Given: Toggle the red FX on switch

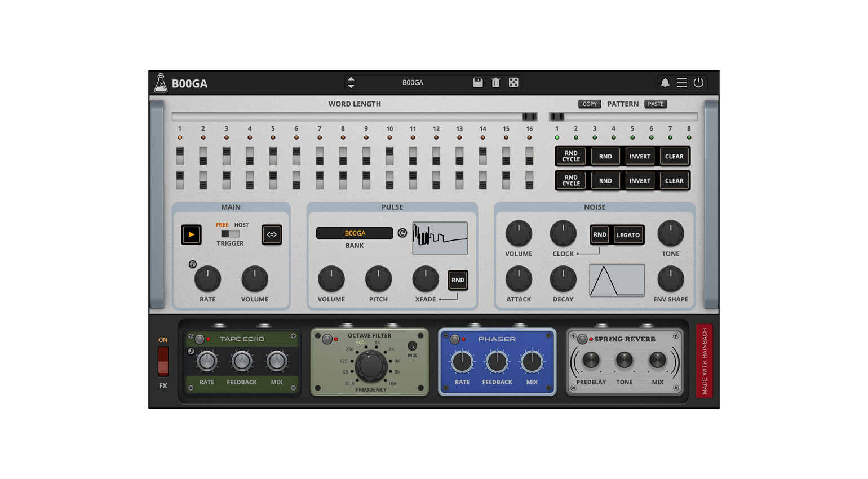Looking at the screenshot, I should coord(163,361).
